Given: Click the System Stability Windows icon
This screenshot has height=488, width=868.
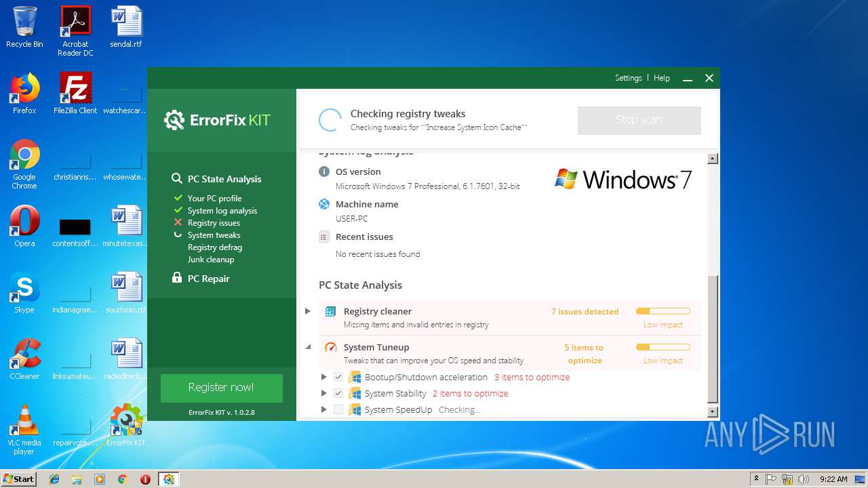Looking at the screenshot, I should pyautogui.click(x=355, y=393).
